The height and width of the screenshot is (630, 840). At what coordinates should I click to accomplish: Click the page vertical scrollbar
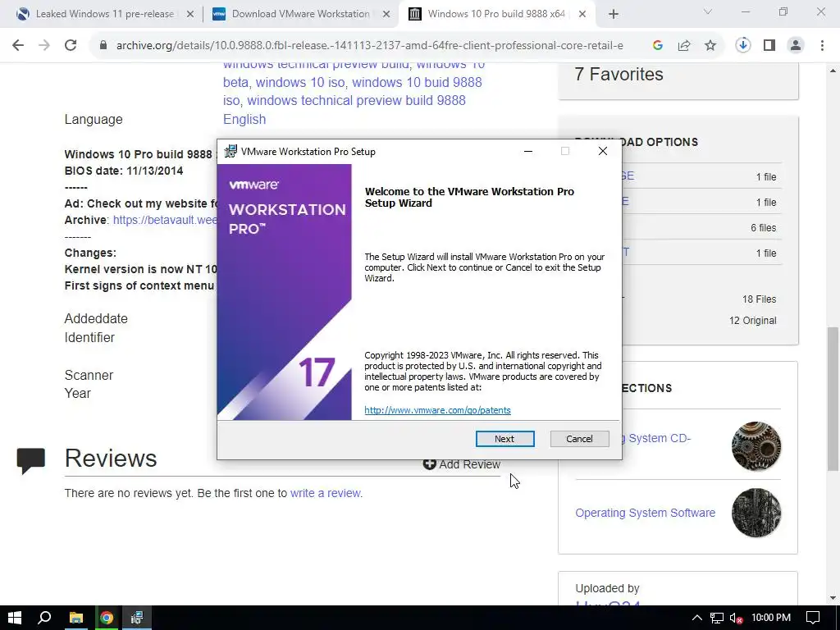tap(833, 399)
